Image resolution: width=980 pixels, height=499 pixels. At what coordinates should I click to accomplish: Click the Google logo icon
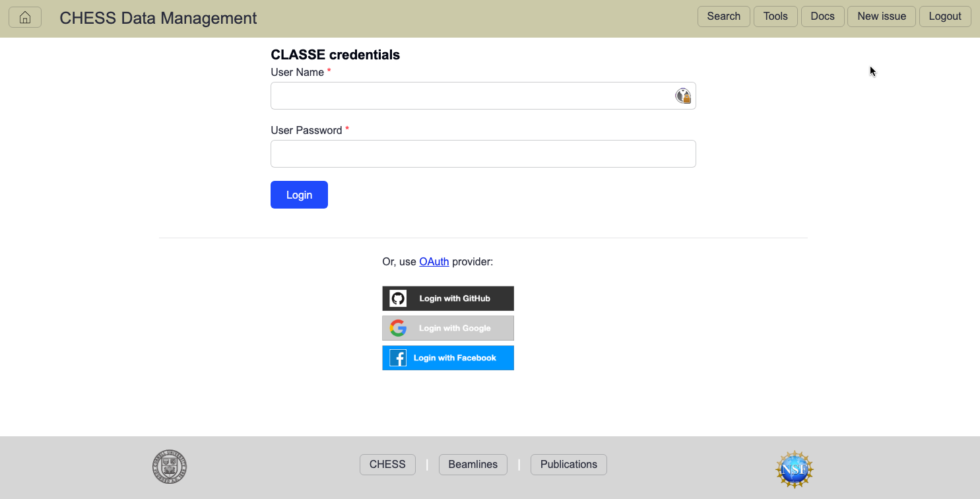click(398, 328)
